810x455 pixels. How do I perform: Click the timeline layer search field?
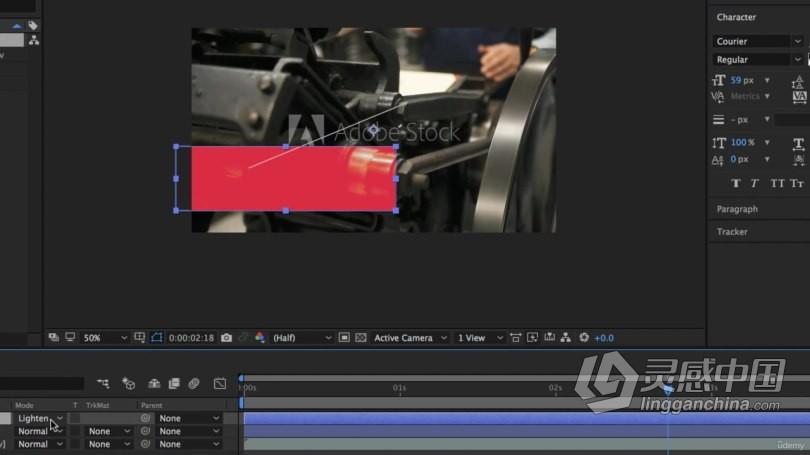41,383
